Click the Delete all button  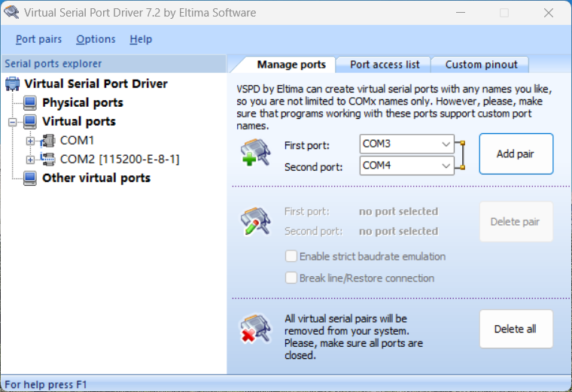pos(516,329)
